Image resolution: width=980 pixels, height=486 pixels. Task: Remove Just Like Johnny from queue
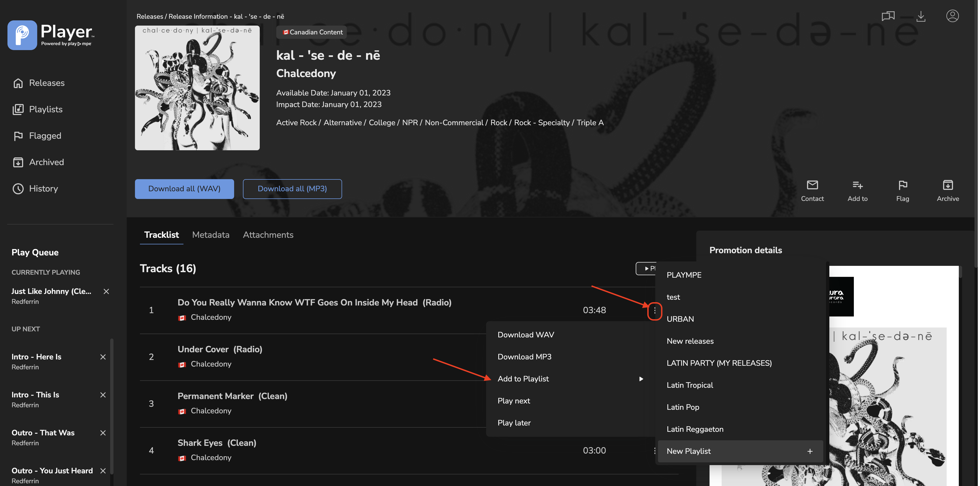point(106,291)
